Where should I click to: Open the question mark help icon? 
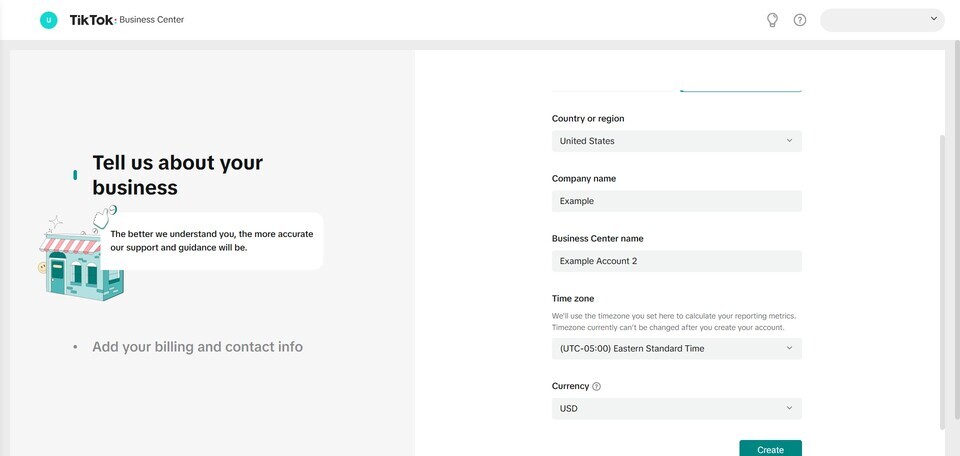(x=800, y=20)
